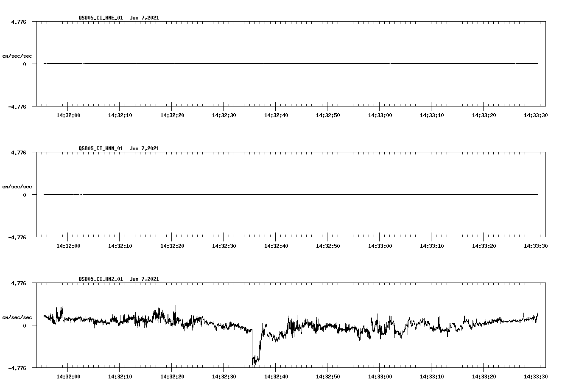This screenshot has width=576, height=392.
Task: Select the 14:32:00 time label under HNN plot
Action: point(68,246)
